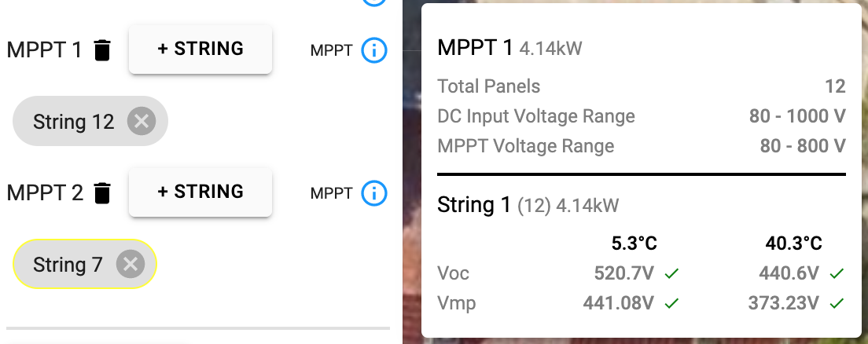
Task: Delete MPPT 2 using its trash icon
Action: (x=102, y=193)
